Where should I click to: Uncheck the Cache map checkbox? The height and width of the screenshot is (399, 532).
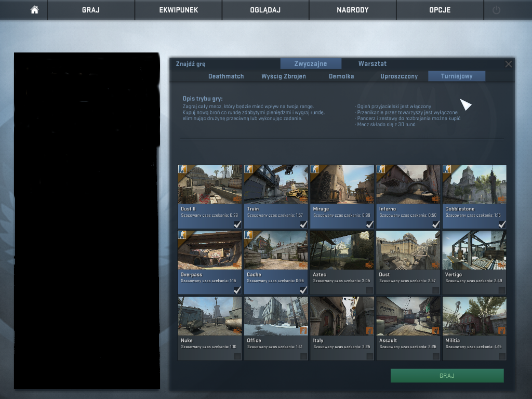coord(303,290)
